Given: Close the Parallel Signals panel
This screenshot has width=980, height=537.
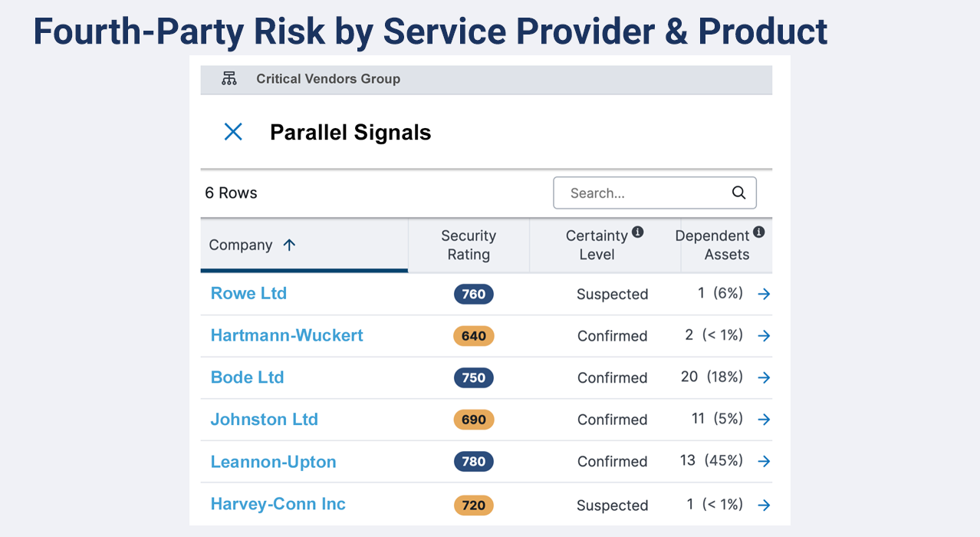Looking at the screenshot, I should (x=233, y=132).
